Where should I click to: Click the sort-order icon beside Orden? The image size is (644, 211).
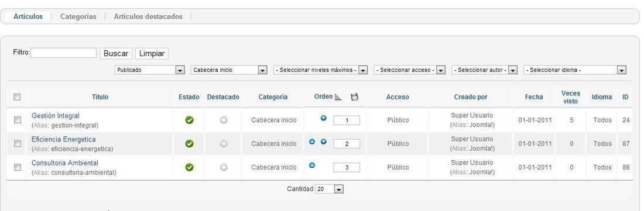338,97
